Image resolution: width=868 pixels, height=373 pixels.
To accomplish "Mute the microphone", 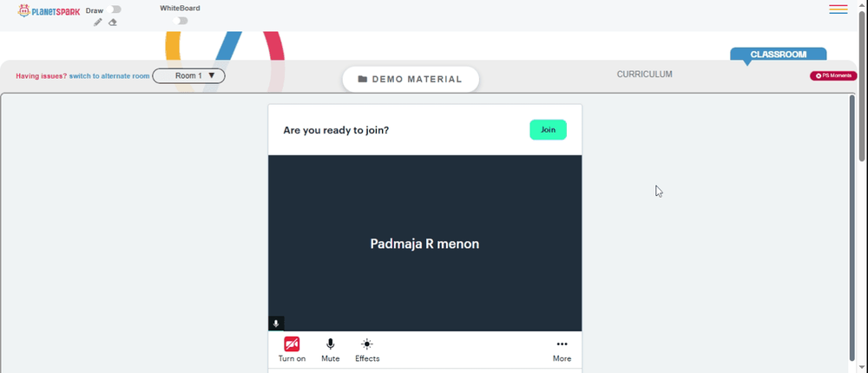I will pos(331,350).
